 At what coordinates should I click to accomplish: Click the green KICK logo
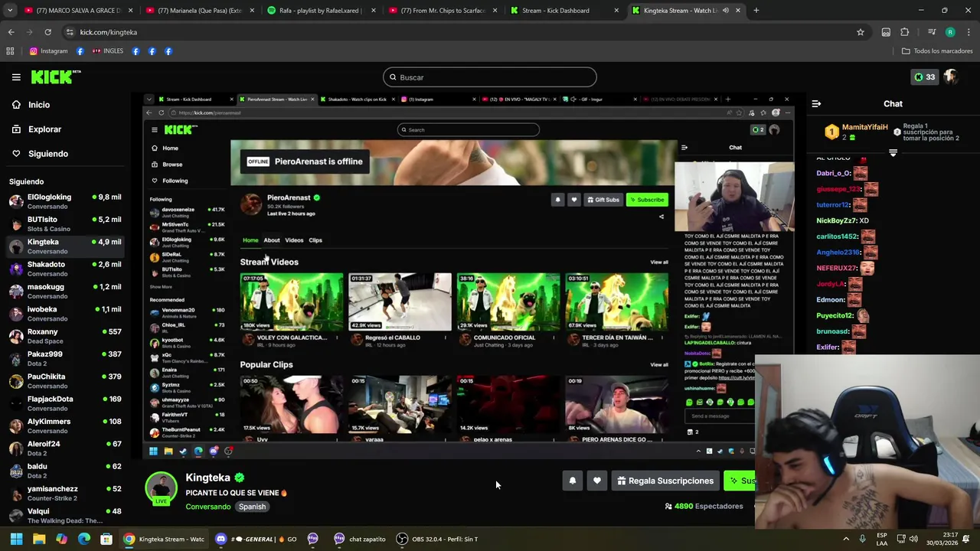[56, 77]
